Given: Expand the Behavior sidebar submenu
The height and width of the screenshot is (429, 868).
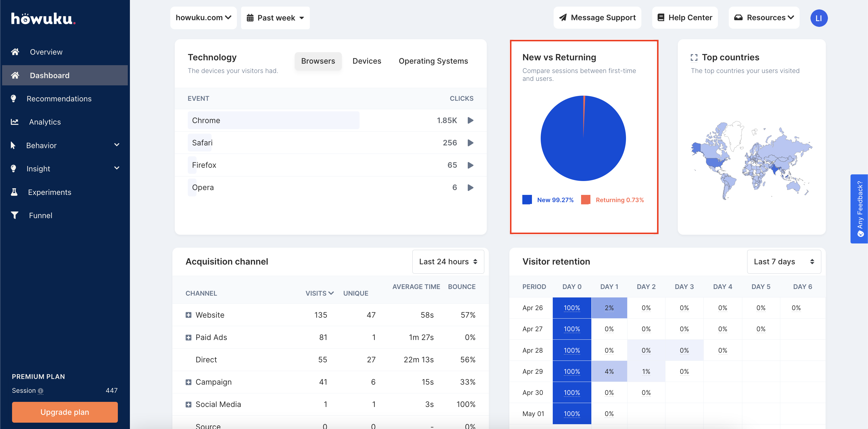Looking at the screenshot, I should [x=117, y=145].
